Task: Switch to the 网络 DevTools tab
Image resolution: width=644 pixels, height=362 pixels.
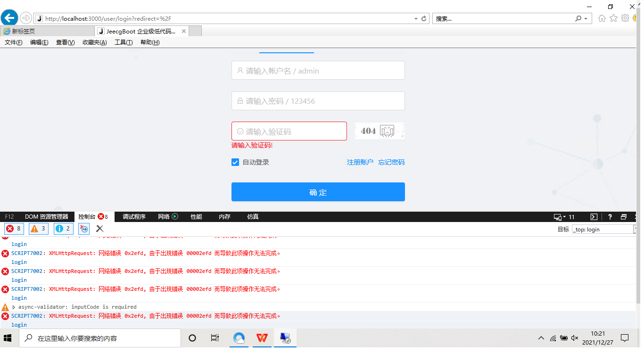Action: pyautogui.click(x=163, y=217)
